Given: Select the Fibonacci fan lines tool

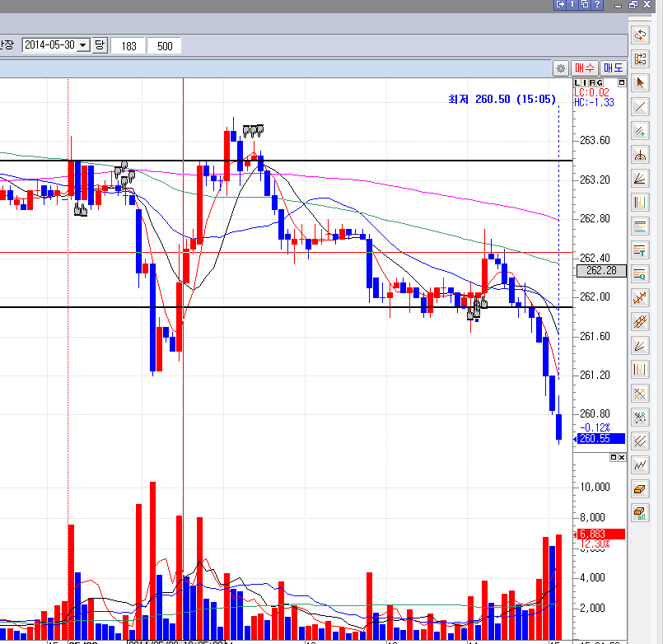Looking at the screenshot, I should coord(640,179).
